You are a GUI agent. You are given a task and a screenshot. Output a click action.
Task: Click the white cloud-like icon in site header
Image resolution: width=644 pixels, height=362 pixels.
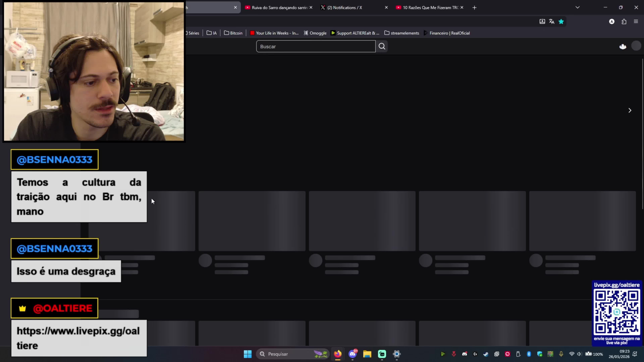[623, 46]
